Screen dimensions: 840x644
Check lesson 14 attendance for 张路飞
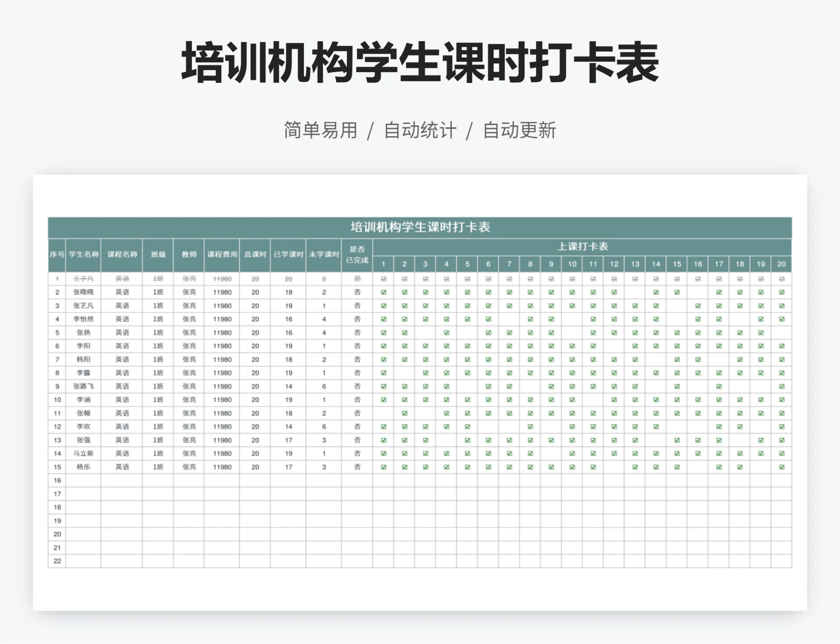click(x=656, y=386)
